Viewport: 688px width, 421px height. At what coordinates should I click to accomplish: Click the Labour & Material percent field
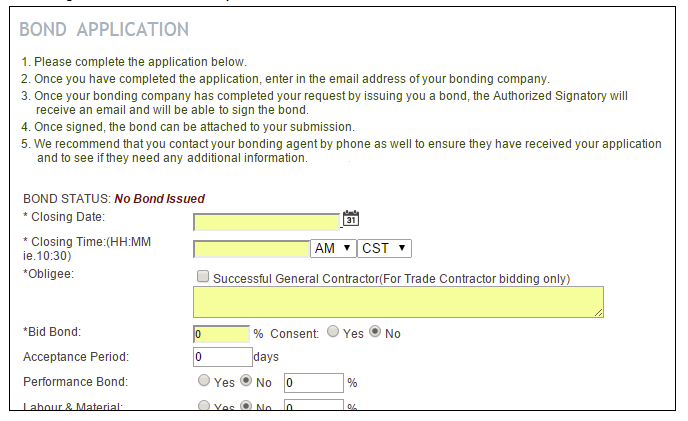314,405
